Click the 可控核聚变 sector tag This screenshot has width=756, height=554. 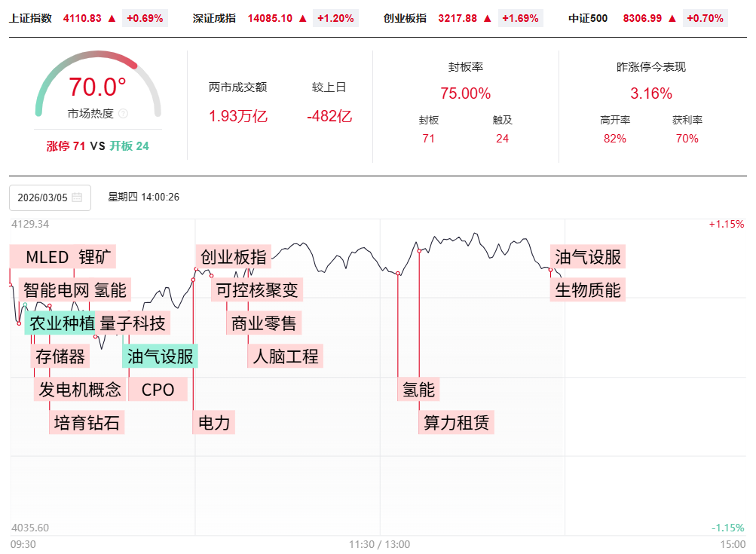tap(257, 289)
